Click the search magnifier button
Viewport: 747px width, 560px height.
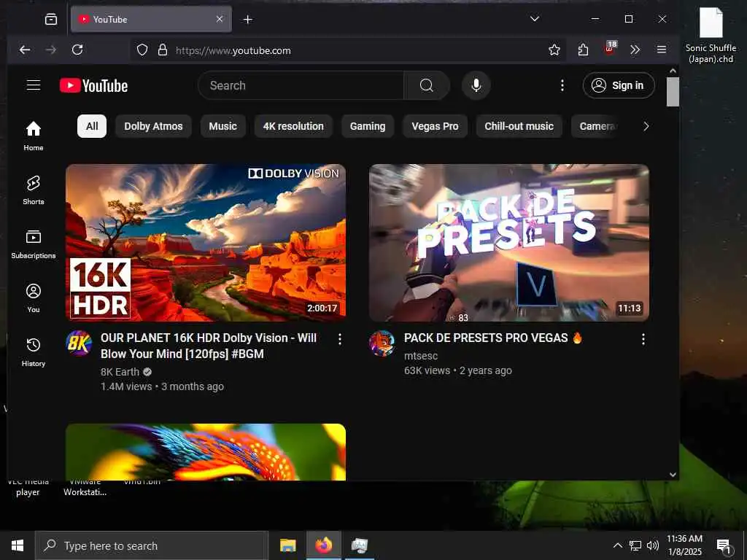(426, 85)
